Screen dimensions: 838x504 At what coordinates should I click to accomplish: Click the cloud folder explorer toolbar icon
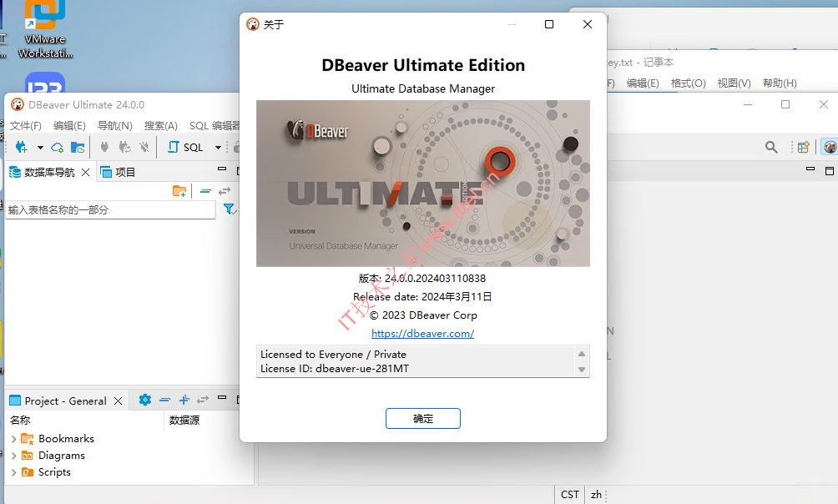[78, 147]
